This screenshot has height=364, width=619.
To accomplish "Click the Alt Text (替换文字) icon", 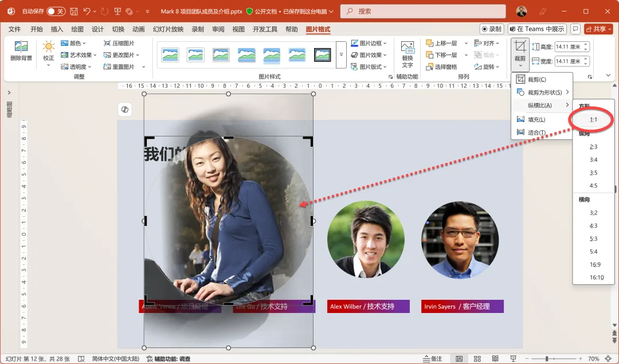I will [408, 48].
